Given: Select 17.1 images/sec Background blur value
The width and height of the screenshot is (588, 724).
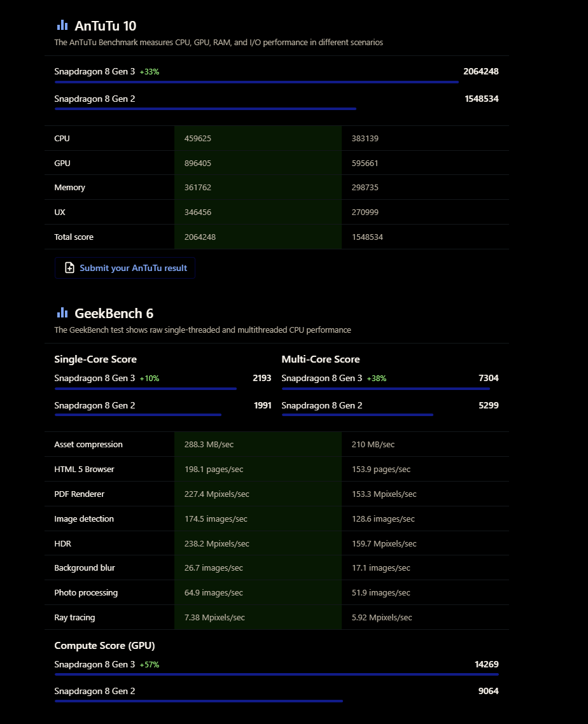Looking at the screenshot, I should click(381, 567).
